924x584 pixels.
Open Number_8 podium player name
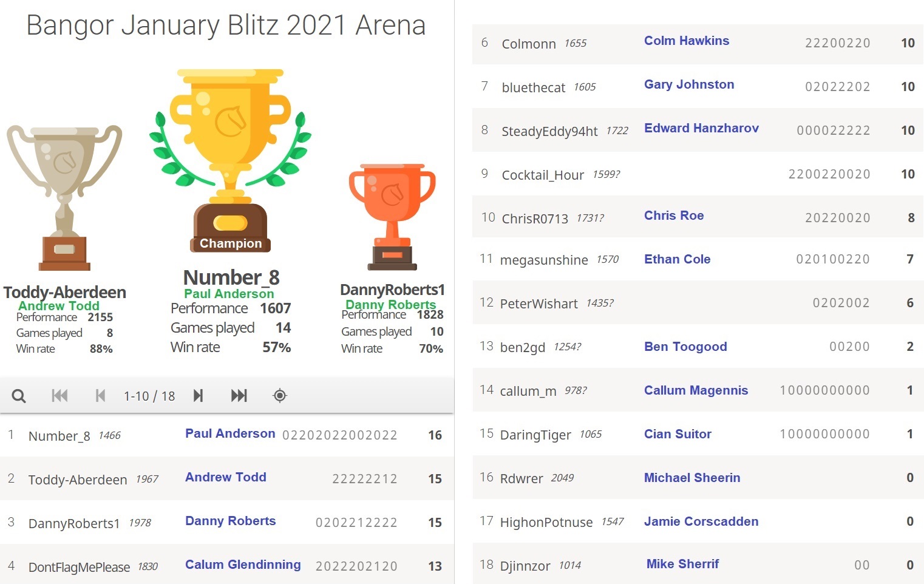point(231,277)
